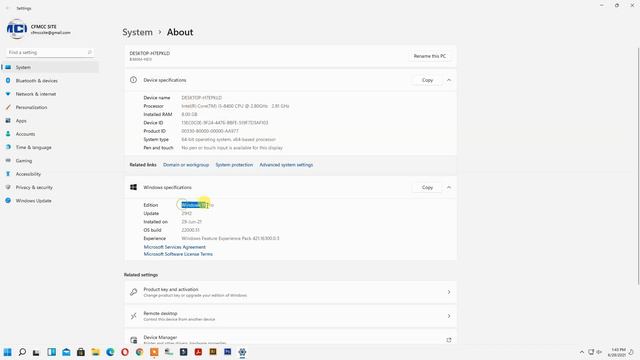
Task: Open Microsoft Services Agreement link
Action: point(175,247)
